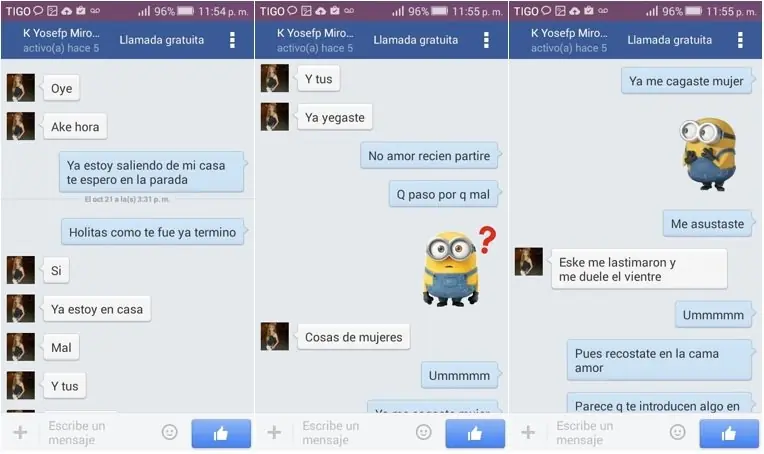The height and width of the screenshot is (454, 764).
Task: Select the 'Ya yegaste' message bubble
Action: click(335, 117)
